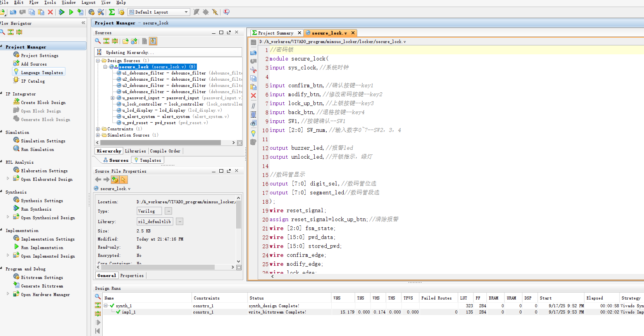Image resolution: width=644 pixels, height=336 pixels.
Task: Switch to the Libraries tab
Action: pos(135,151)
